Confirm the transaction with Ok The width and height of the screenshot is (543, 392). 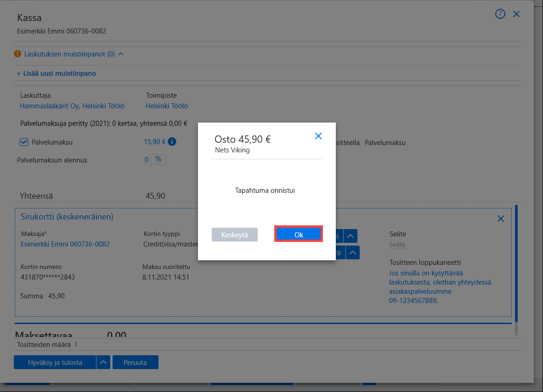click(299, 235)
